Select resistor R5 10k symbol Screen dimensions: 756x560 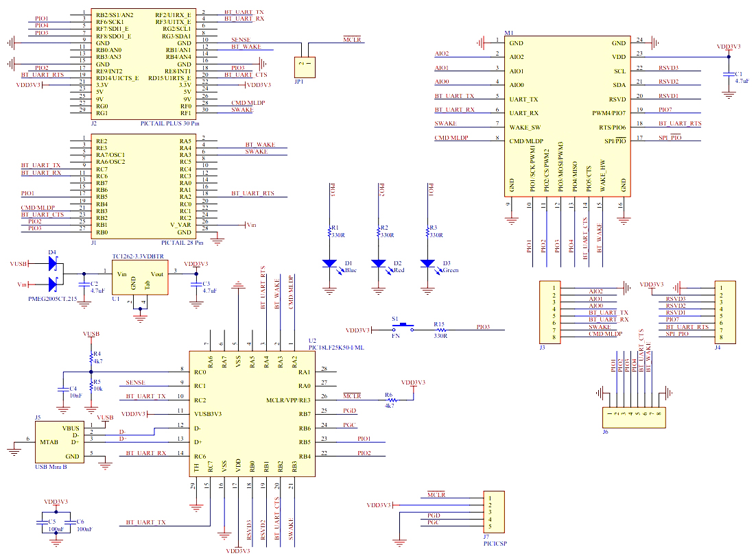(91, 385)
